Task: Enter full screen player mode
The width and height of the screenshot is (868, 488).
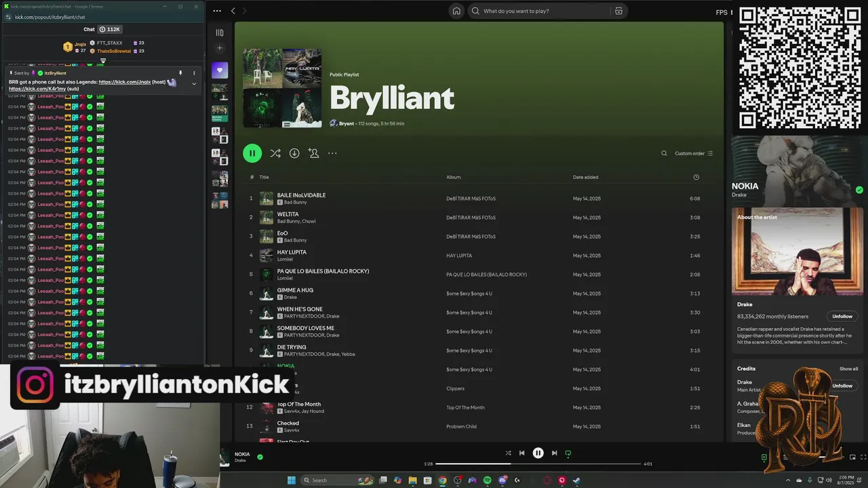Action: tap(863, 457)
